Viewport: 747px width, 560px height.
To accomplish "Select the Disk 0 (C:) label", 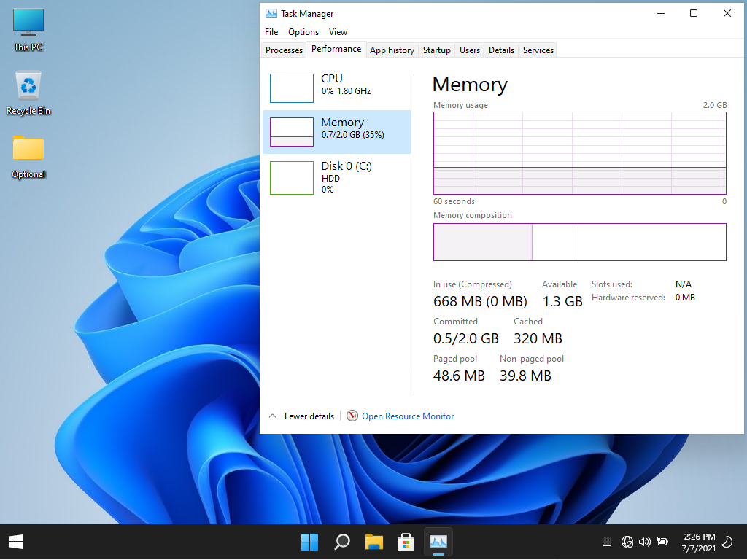I will 347,166.
